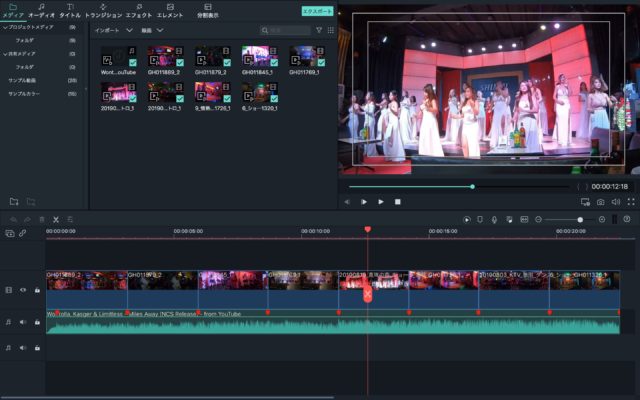This screenshot has height=400, width=640.
Task: Collapse the 共有メディア tree section
Action: (x=4, y=53)
